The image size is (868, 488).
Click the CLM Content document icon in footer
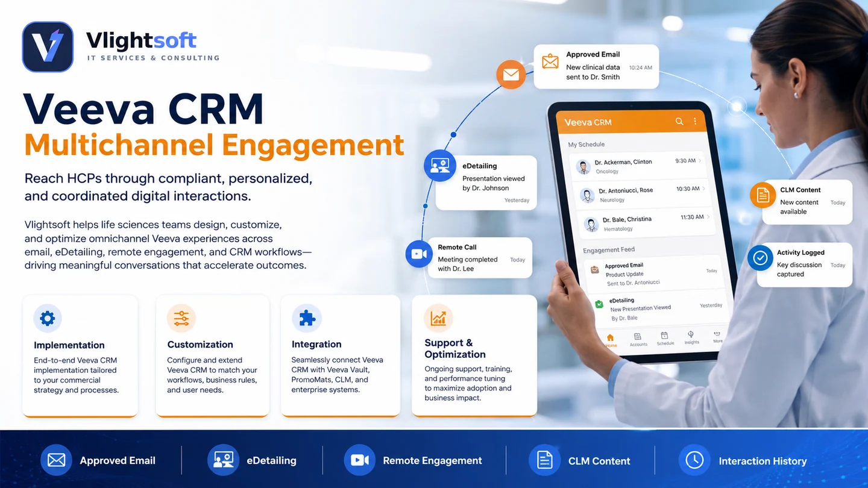coord(544,460)
